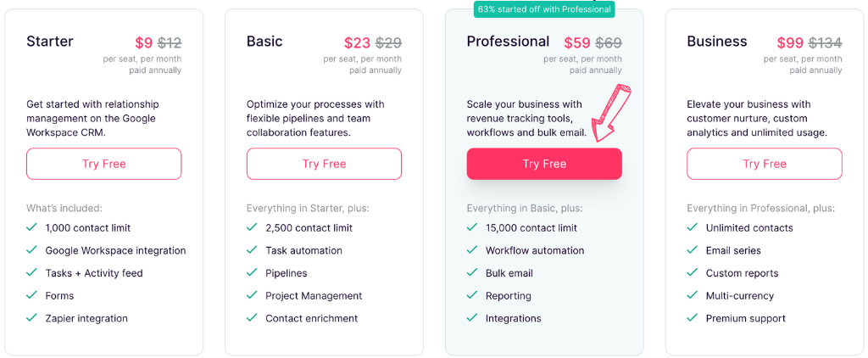Select the Starter plan heading
This screenshot has width=868, height=358.
[x=50, y=41]
